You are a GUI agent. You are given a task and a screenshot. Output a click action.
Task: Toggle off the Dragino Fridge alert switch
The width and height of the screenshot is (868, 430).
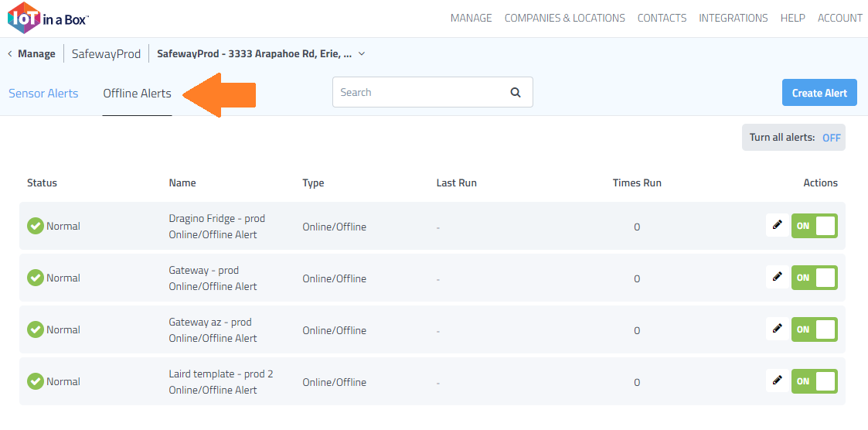tap(815, 226)
